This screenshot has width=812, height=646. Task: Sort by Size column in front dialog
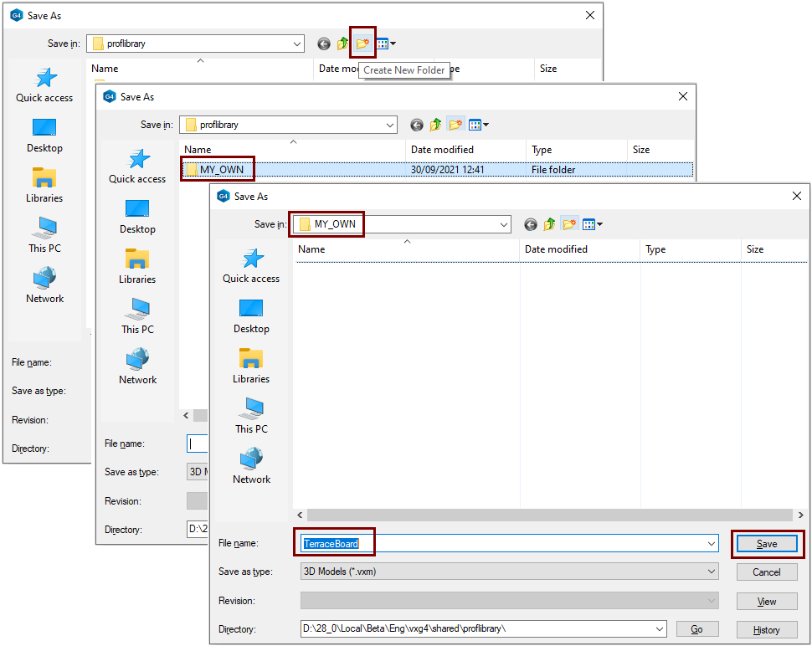tap(774, 249)
